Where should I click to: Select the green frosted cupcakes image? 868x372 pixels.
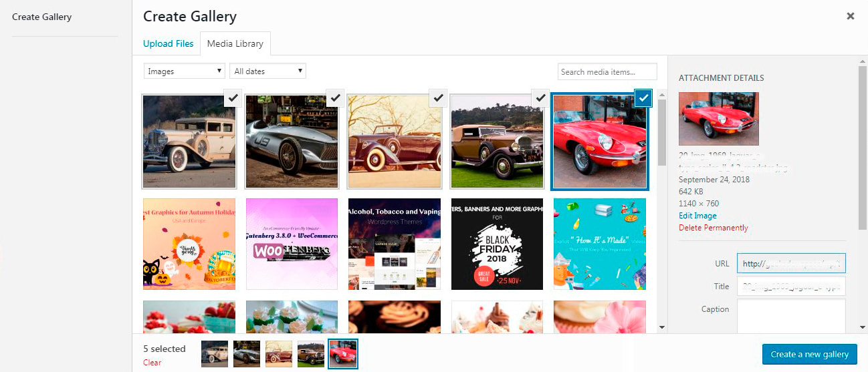pyautogui.click(x=292, y=317)
